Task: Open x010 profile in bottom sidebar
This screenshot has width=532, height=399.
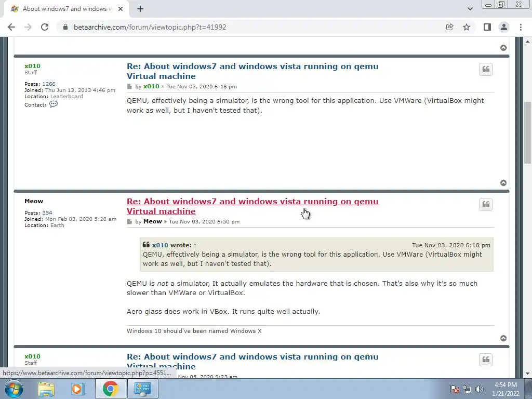Action: tap(32, 356)
